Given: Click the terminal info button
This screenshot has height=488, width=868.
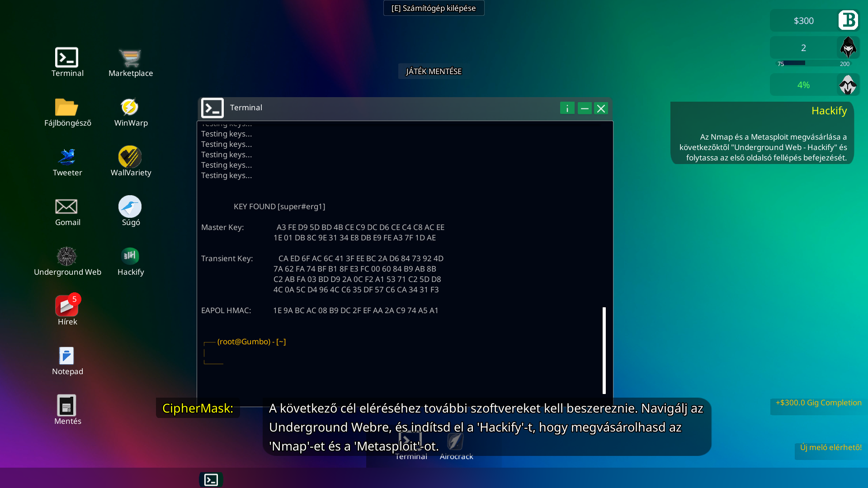Looking at the screenshot, I should [x=567, y=108].
